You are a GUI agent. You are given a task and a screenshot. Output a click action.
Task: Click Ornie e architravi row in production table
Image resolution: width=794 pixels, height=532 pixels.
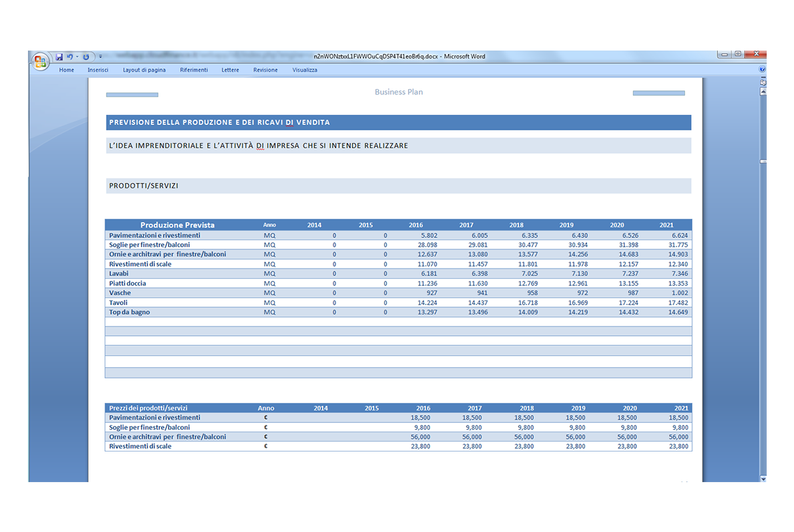pyautogui.click(x=168, y=254)
